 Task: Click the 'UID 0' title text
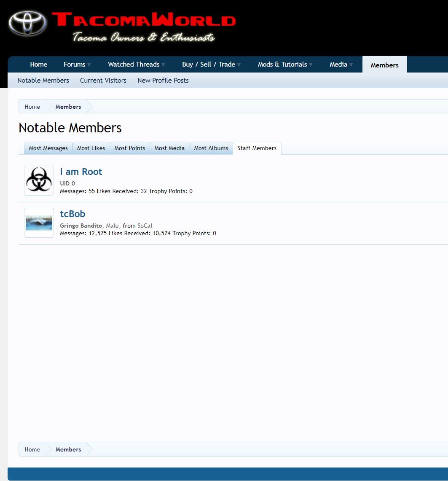tap(67, 183)
